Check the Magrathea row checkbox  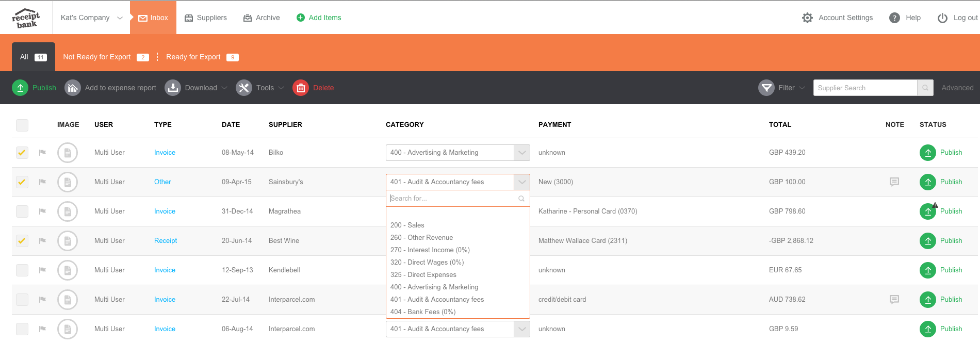22,211
